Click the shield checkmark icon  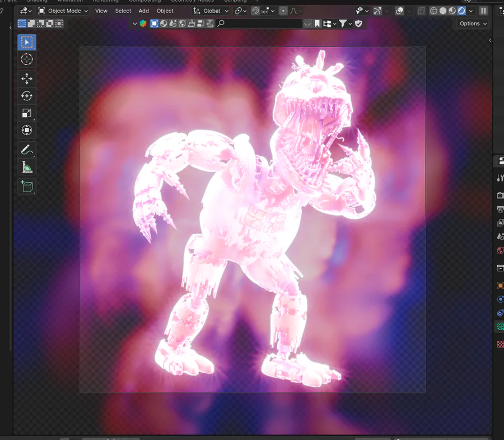tap(359, 24)
